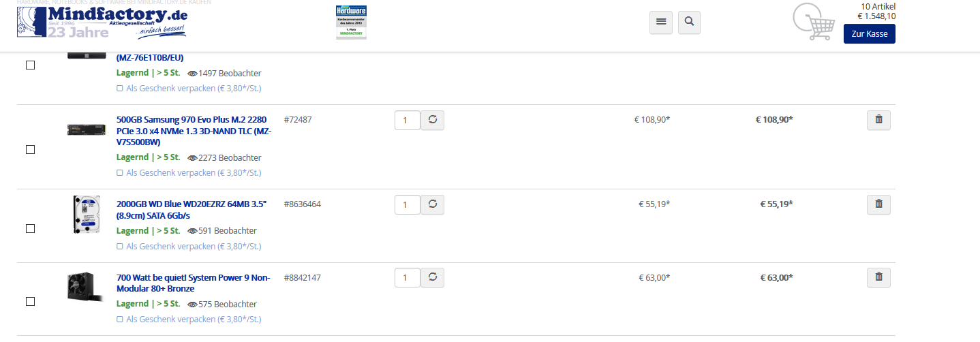Update quantity for WD Blue WD20EZRZ
Viewport: 980px width, 342px height.
coord(432,204)
